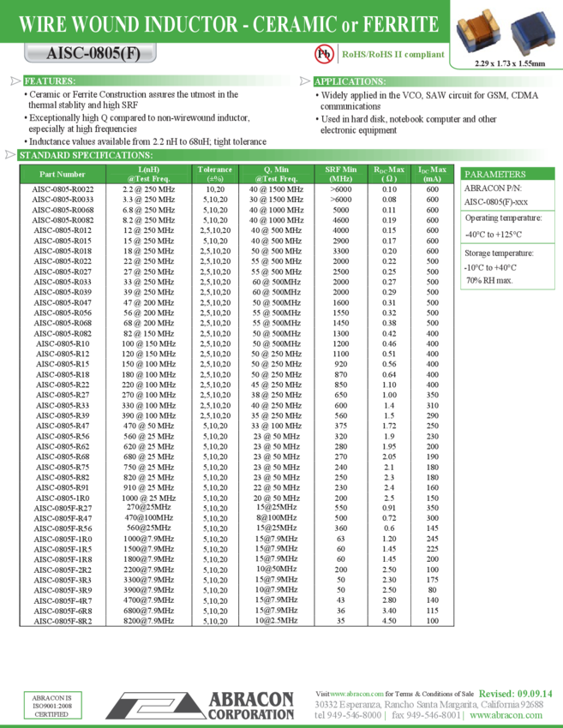Viewport: 563px width, 728px height.
Task: Select part number AISC-0805-R33
Action: 63,405
